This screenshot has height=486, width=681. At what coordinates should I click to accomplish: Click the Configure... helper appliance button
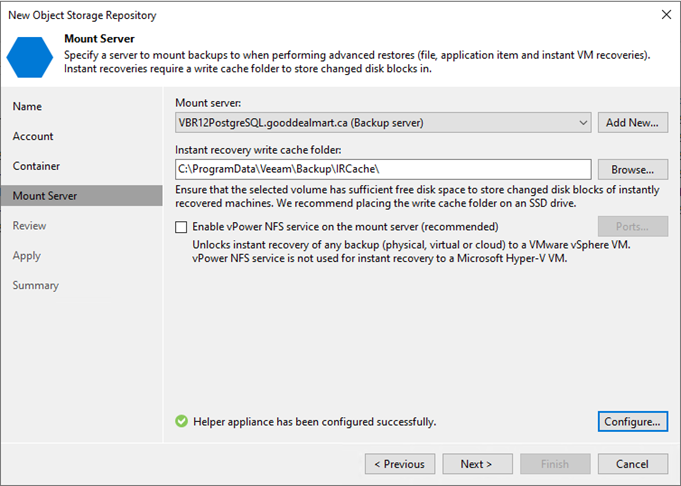pos(633,422)
